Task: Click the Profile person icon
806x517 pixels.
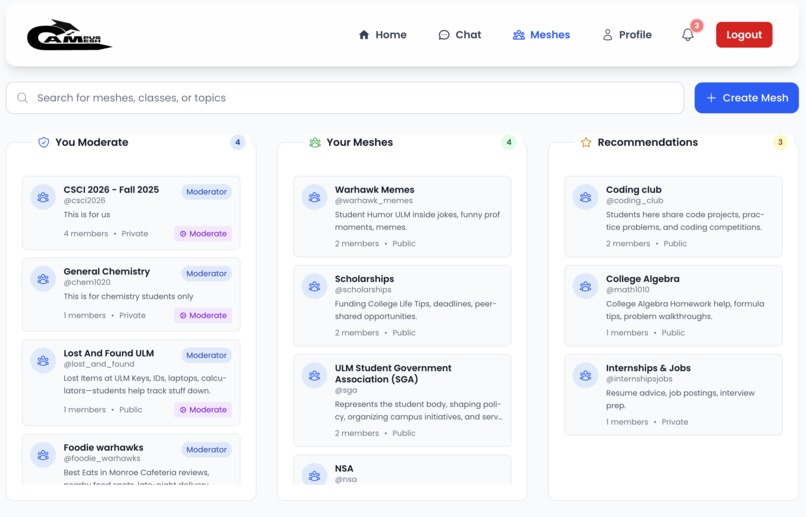Action: [608, 34]
